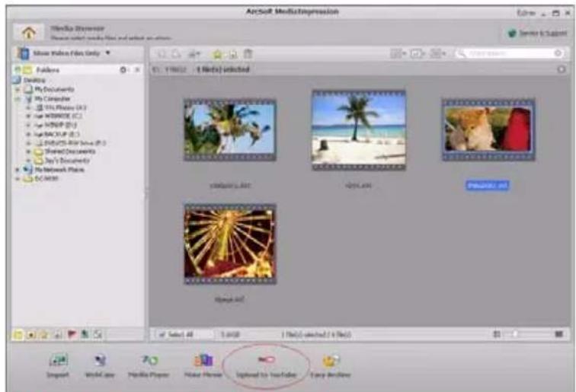
Task: Expand the C: drive node
Action: click(x=28, y=116)
